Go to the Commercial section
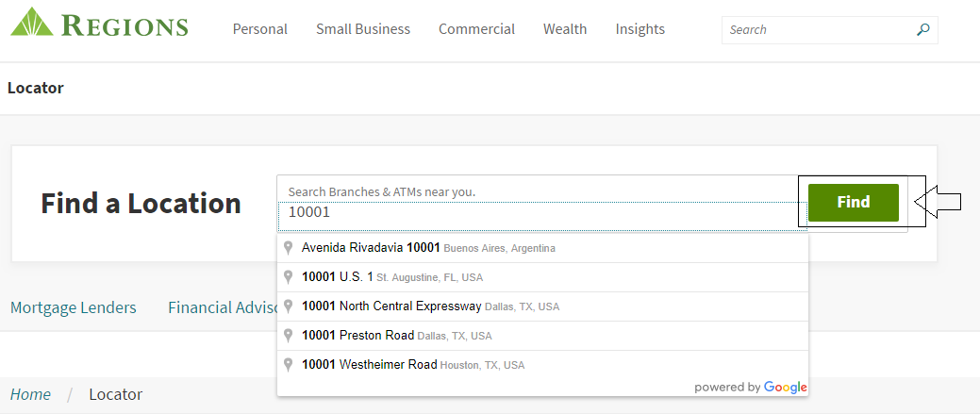The height and width of the screenshot is (414, 980). [x=476, y=29]
